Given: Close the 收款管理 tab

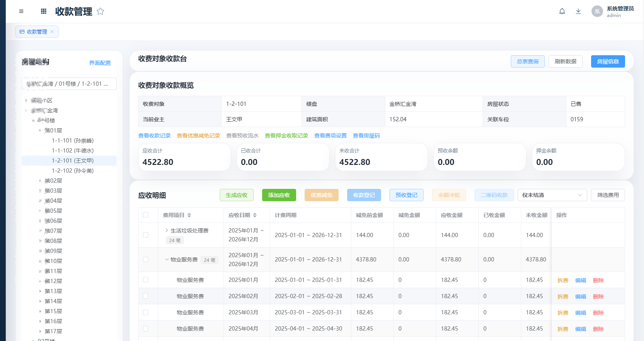Looking at the screenshot, I should [52, 32].
